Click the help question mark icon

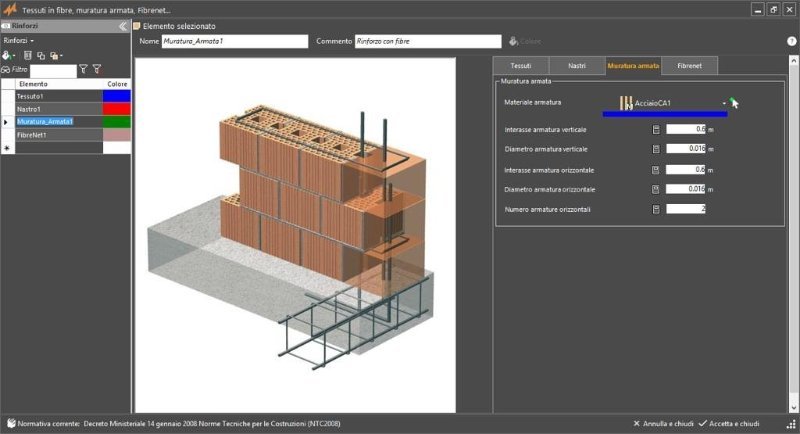point(791,42)
